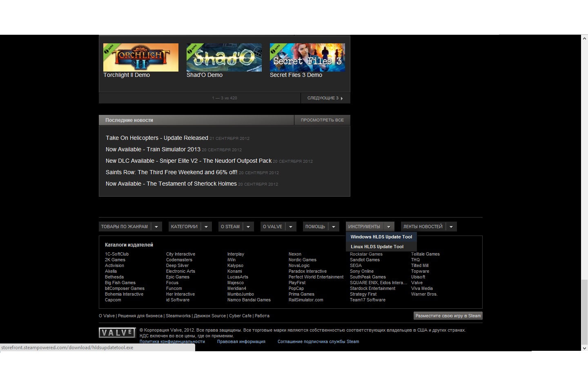This screenshot has width=588, height=368.
Task: Open the Testament of Sherlock Holmes news
Action: click(171, 184)
